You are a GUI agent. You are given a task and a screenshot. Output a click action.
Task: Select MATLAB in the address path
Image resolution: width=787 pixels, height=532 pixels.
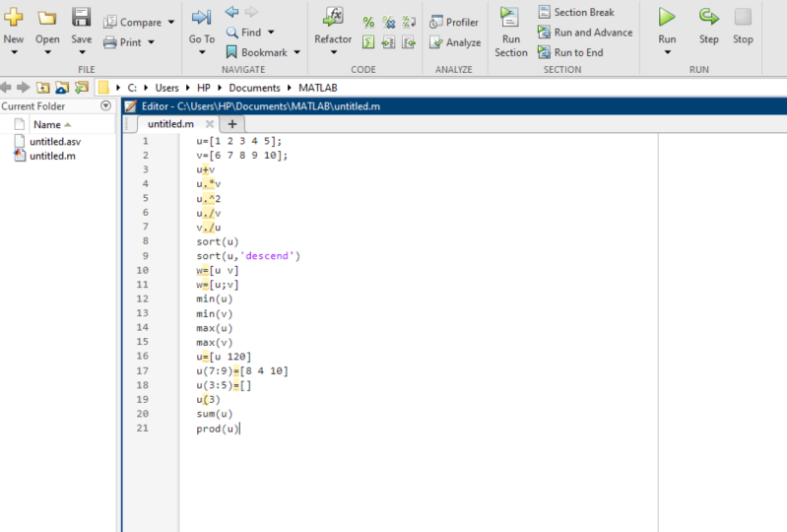[x=318, y=88]
